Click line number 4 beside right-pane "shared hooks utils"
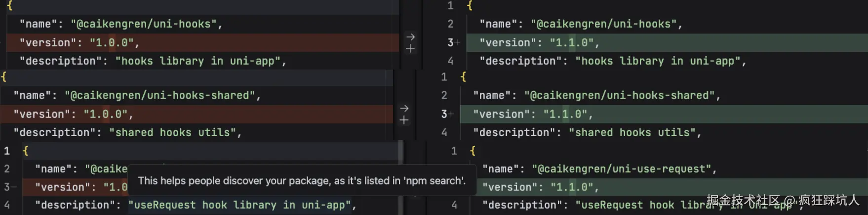The width and height of the screenshot is (868, 215). pos(444,133)
